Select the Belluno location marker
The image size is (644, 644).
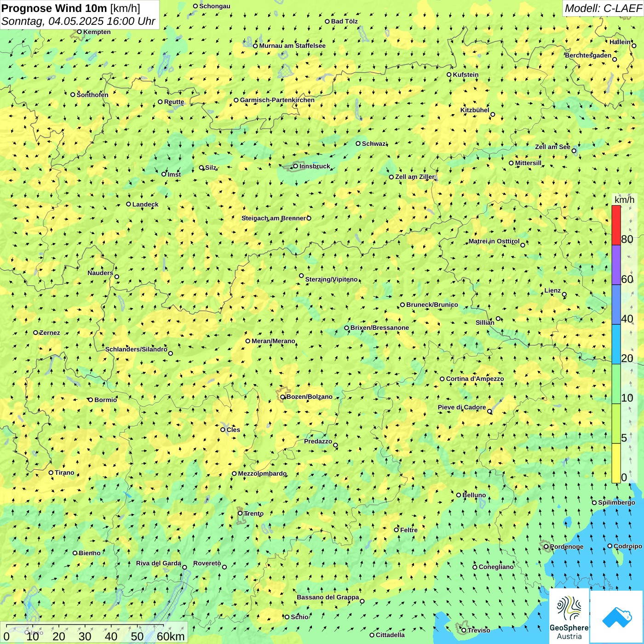pyautogui.click(x=459, y=495)
